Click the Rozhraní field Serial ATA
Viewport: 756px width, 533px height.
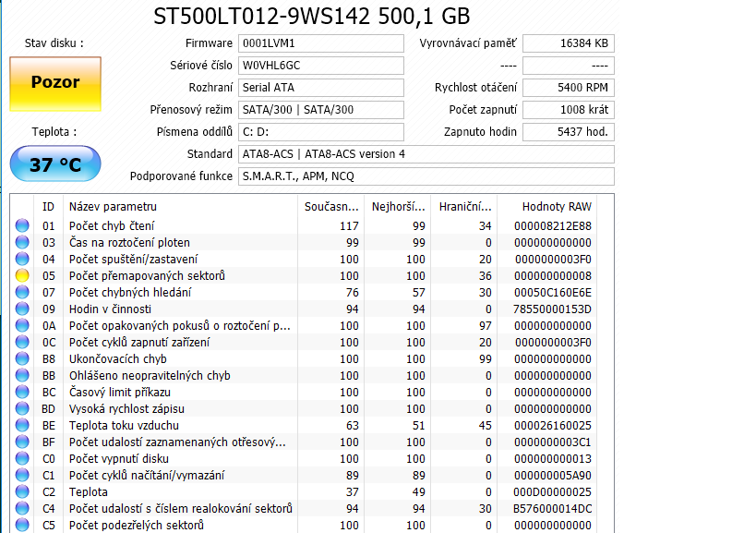click(x=321, y=88)
